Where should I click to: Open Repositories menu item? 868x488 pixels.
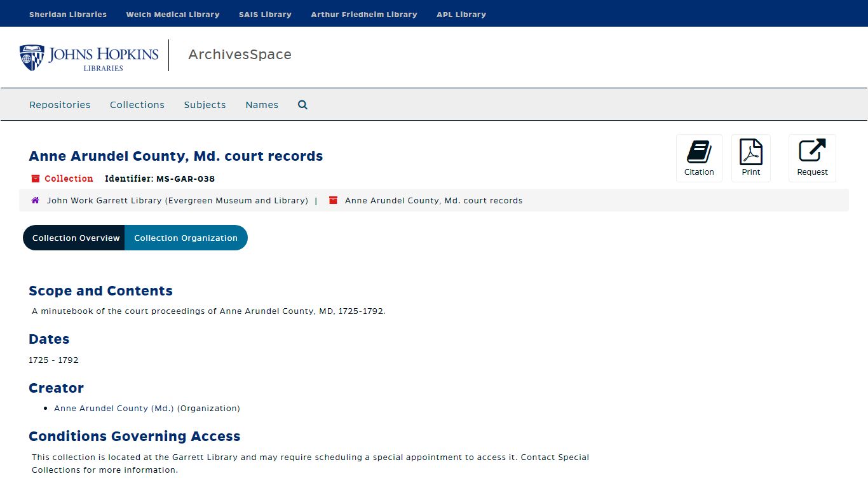[60, 105]
